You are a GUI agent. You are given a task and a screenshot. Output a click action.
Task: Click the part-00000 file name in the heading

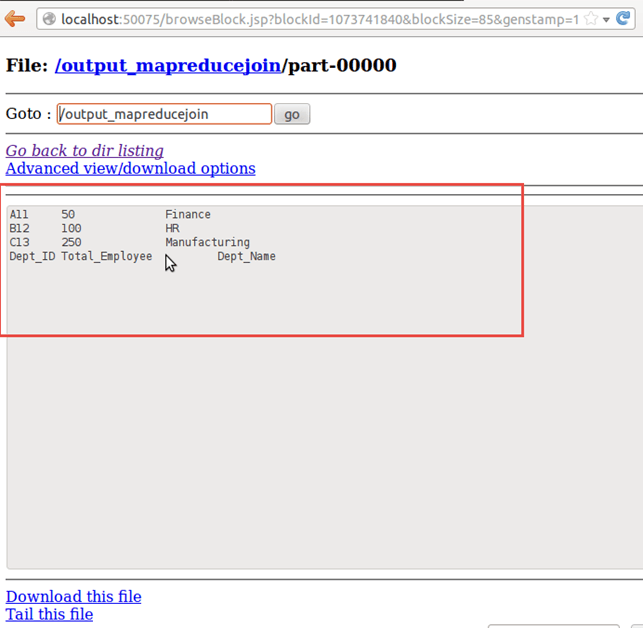coord(342,66)
